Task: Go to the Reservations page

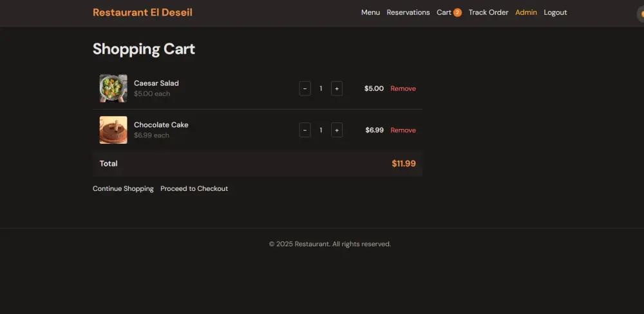Action: (x=408, y=13)
